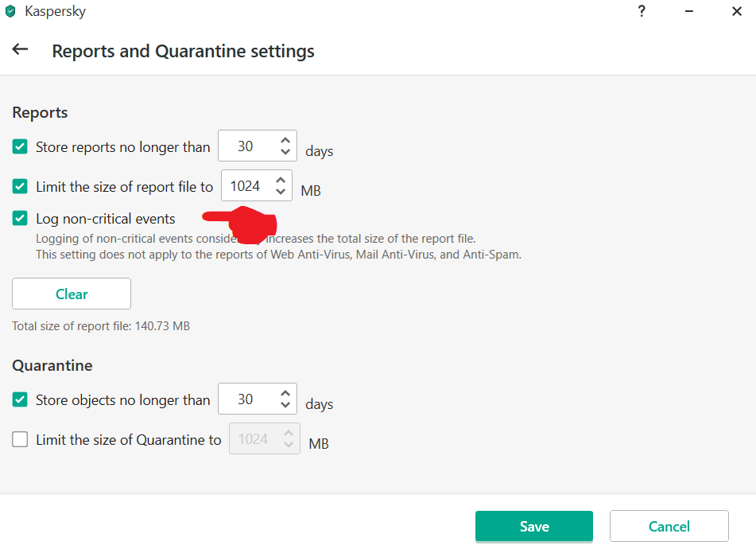Toggle Store reports no longer than checkbox
The image size is (756, 549).
click(20, 147)
